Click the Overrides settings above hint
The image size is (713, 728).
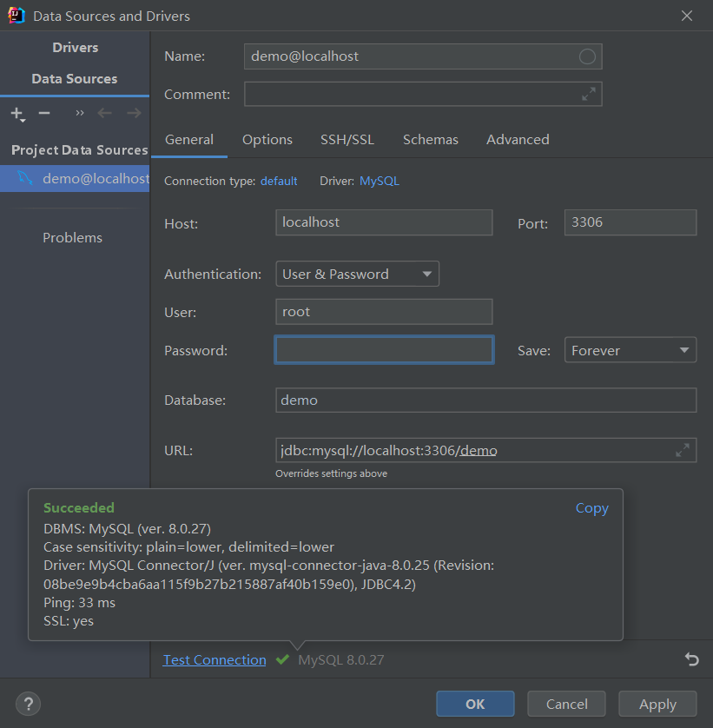[332, 473]
